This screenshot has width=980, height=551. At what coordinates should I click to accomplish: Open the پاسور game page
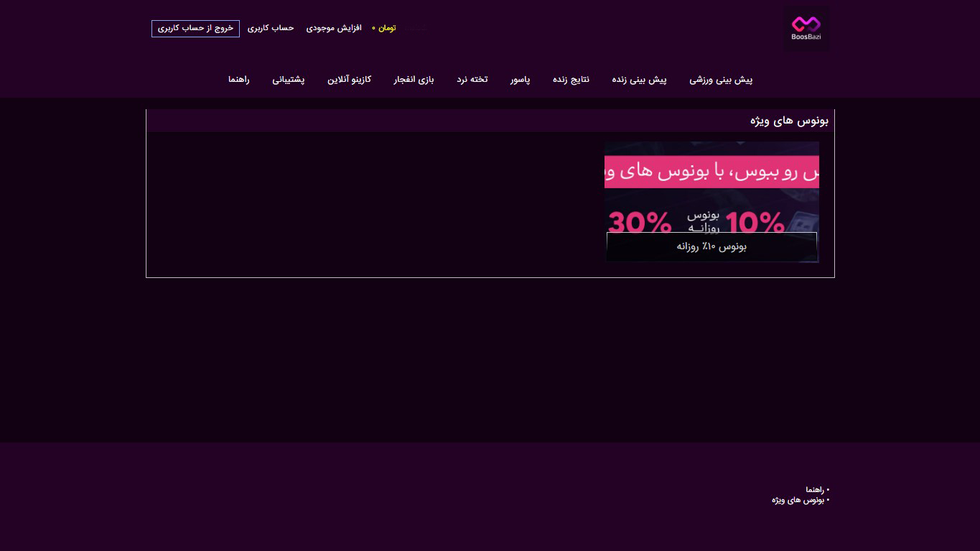(x=520, y=80)
